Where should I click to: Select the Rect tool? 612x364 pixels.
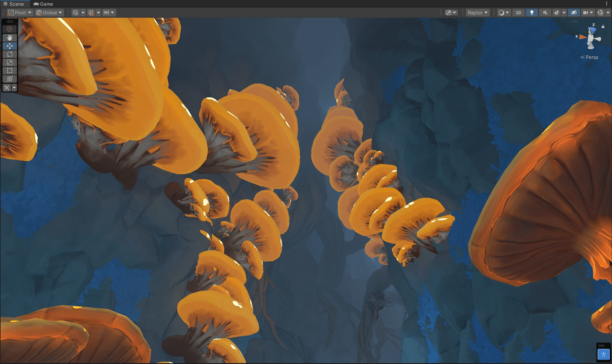[x=9, y=71]
